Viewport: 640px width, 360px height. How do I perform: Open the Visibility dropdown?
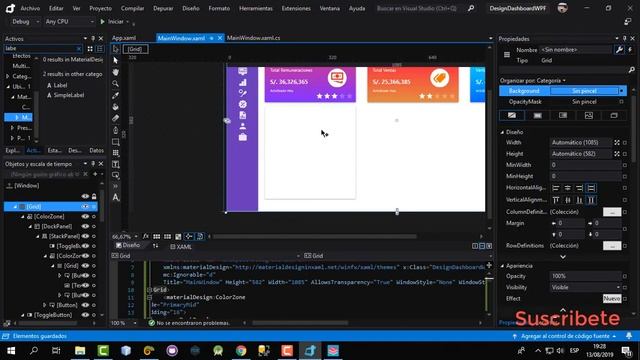point(586,287)
